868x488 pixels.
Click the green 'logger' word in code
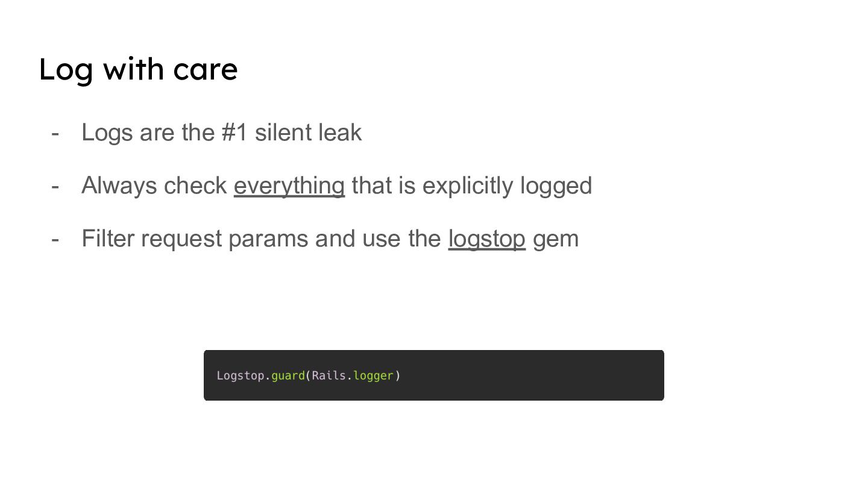tap(373, 376)
